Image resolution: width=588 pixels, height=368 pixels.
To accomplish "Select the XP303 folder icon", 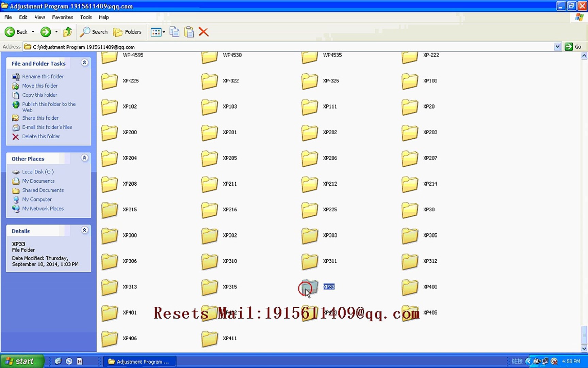I will [310, 236].
